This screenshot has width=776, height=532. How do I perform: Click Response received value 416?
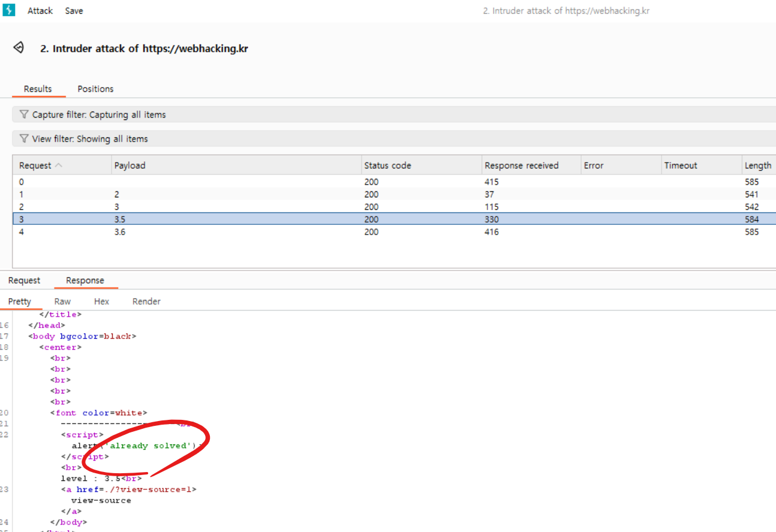tap(492, 232)
